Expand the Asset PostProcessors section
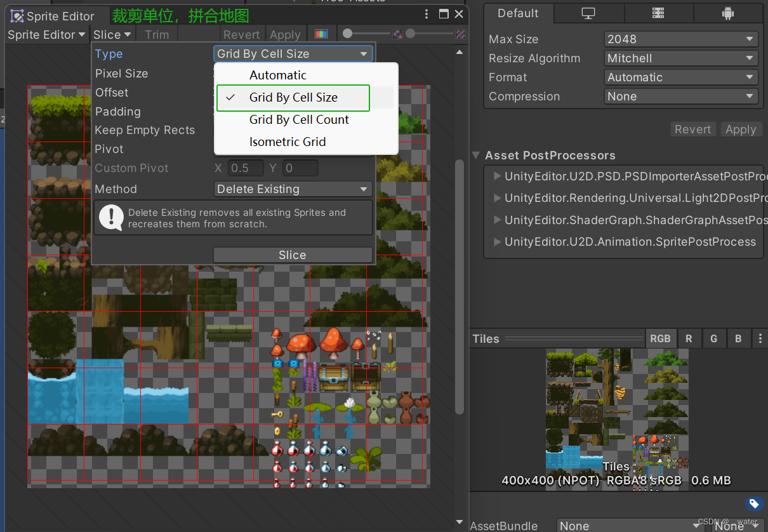 click(476, 155)
